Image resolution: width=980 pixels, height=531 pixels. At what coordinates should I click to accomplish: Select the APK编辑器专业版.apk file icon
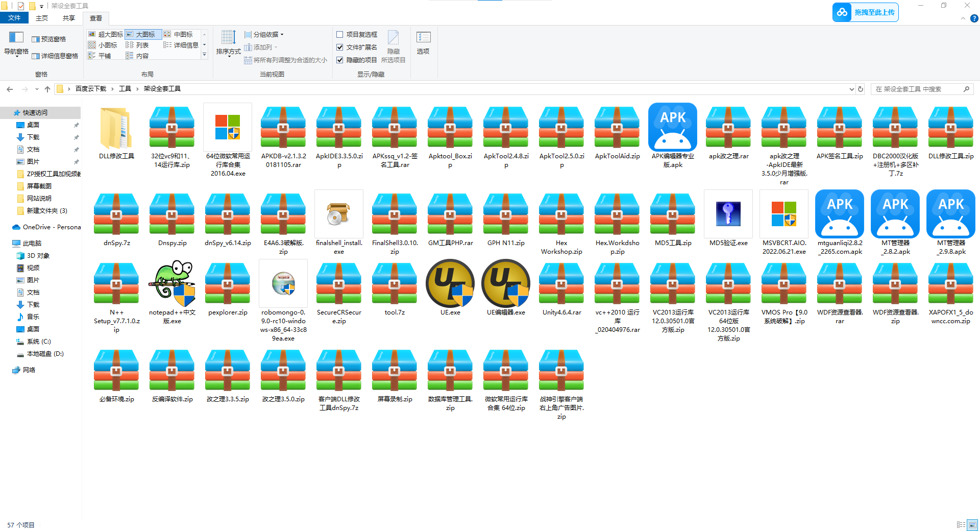coord(673,127)
